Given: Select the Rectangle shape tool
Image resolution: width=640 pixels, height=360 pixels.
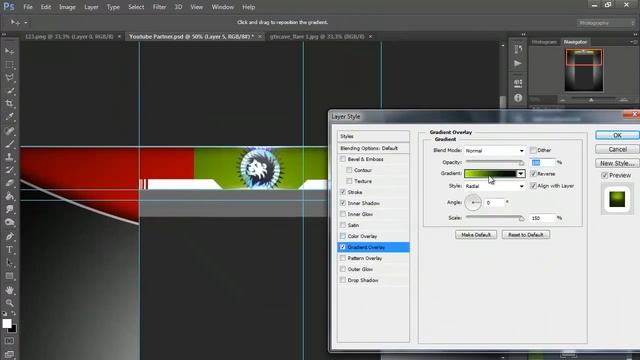Looking at the screenshot, I should pyautogui.click(x=9, y=276).
